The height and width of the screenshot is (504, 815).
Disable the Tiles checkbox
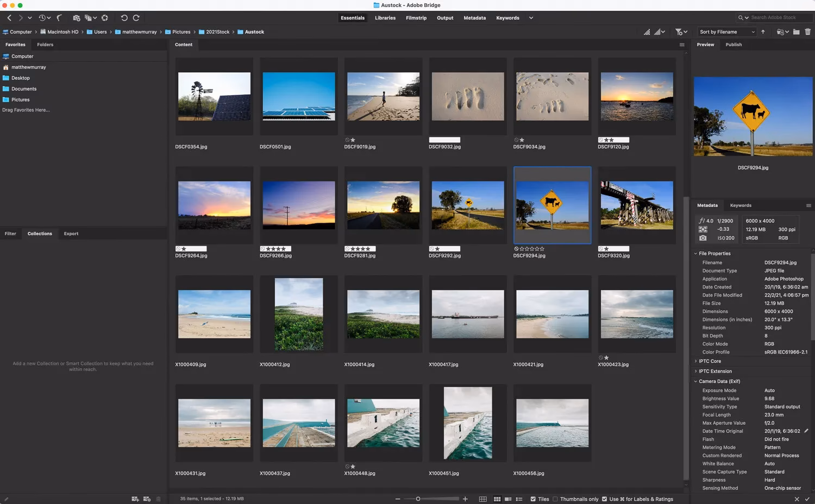coord(533,499)
